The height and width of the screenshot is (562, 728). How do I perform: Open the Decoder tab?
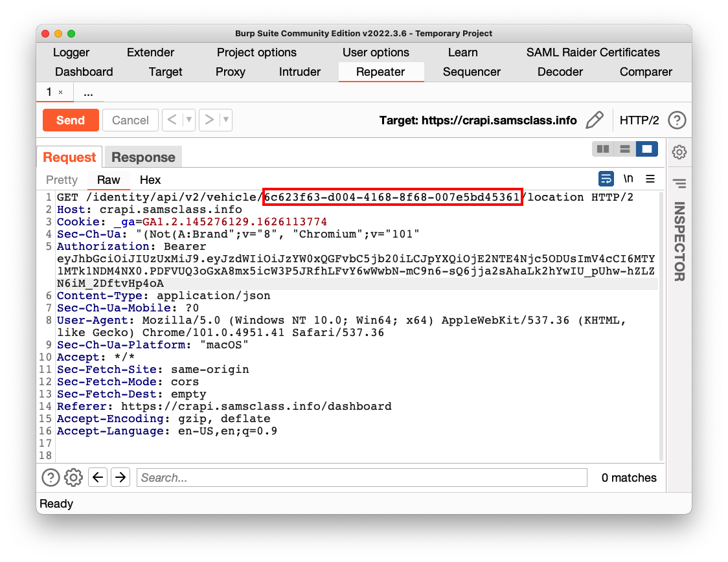(x=560, y=72)
